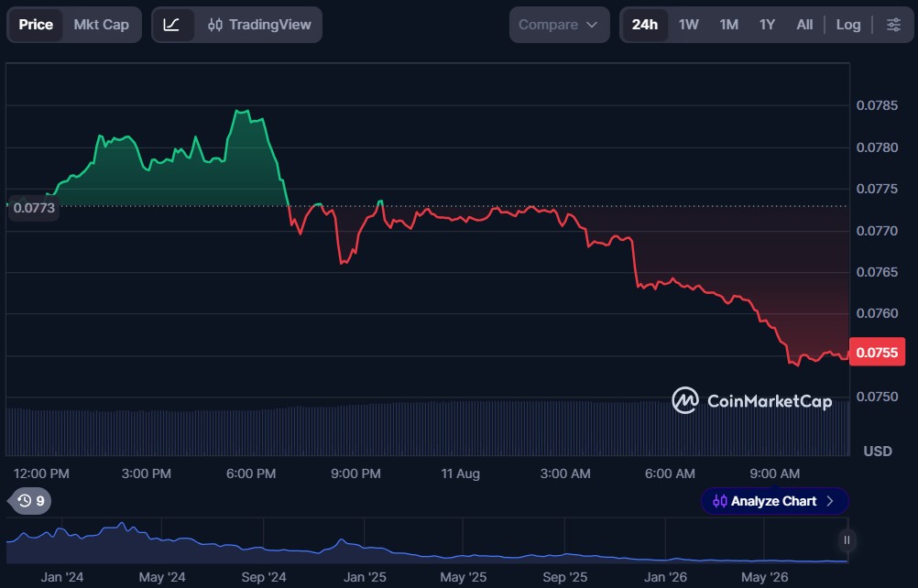
Task: Click the pause handle on the range navigator
Action: point(847,540)
